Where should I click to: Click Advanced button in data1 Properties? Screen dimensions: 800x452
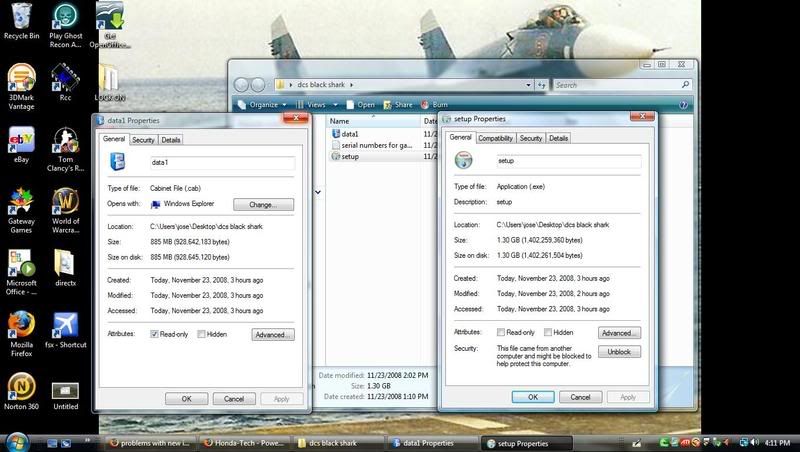273,335
